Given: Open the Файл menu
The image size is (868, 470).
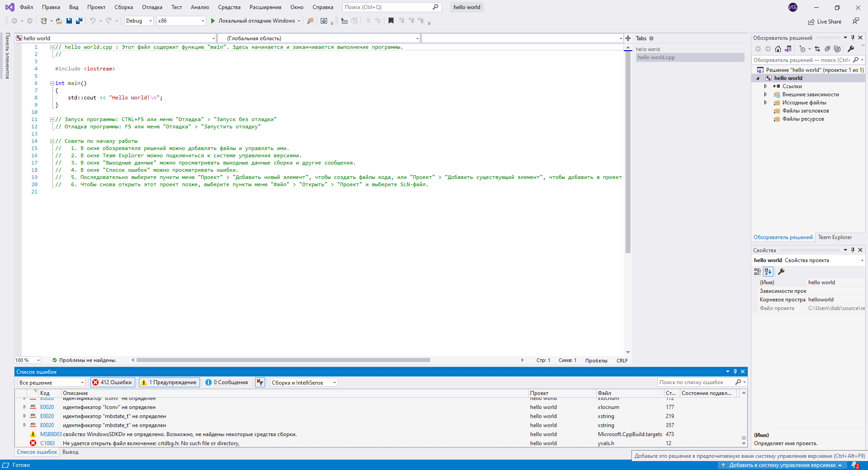Looking at the screenshot, I should 26,7.
